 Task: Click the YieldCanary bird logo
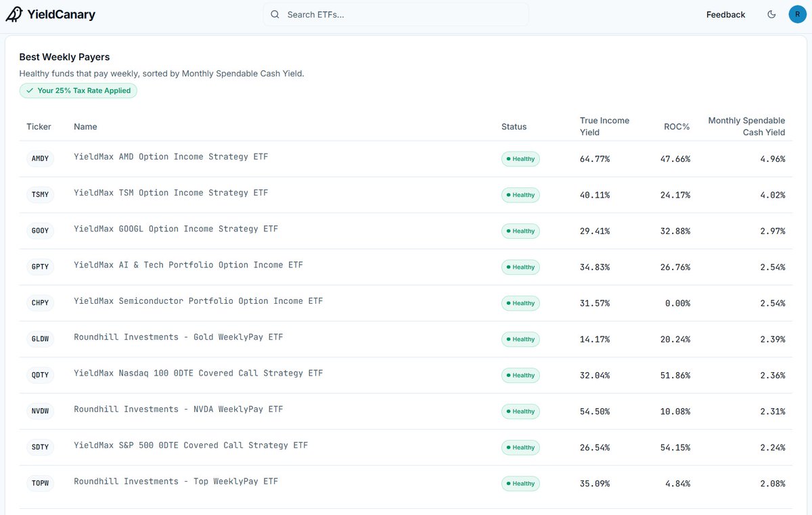[x=14, y=14]
